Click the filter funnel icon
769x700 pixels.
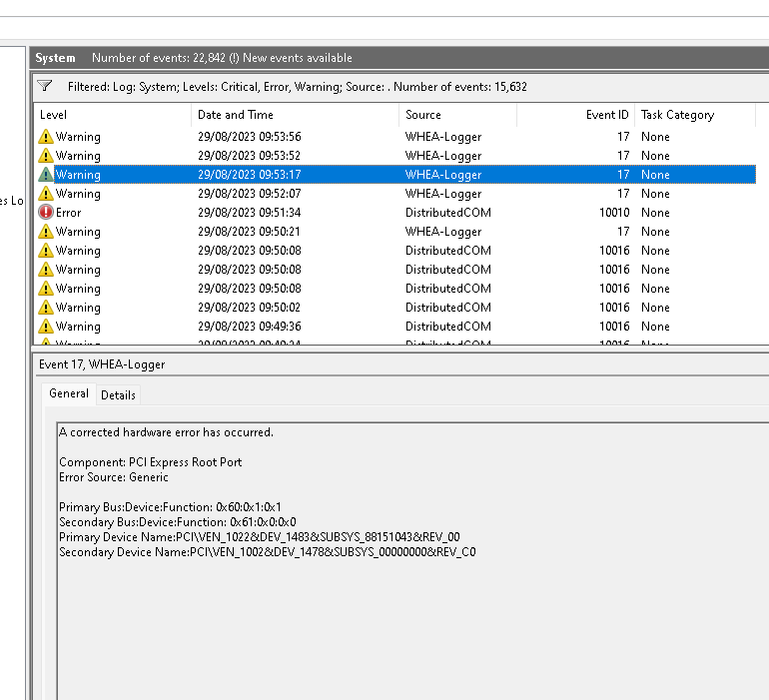45,86
